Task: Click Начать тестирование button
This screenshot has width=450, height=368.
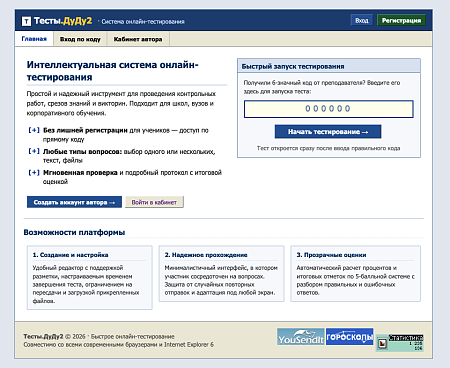Action: (x=328, y=132)
